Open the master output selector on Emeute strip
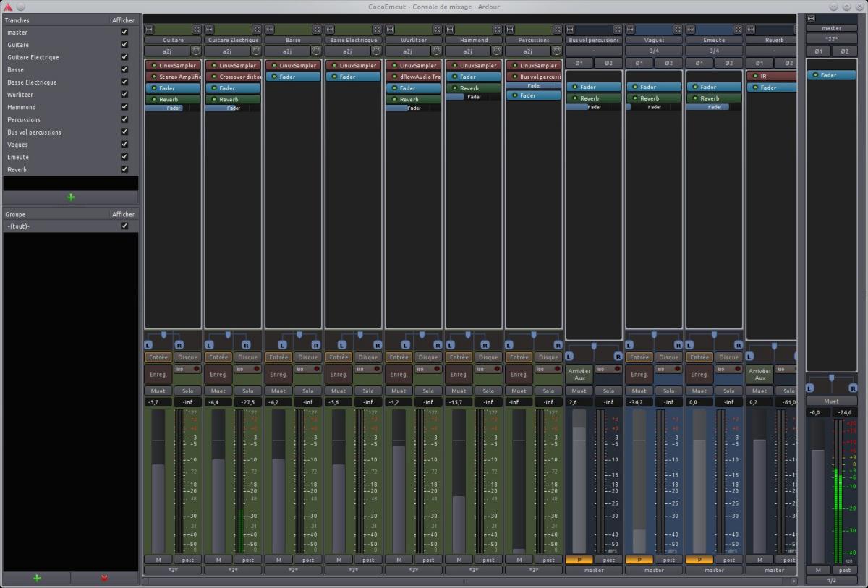The image size is (868, 588). tap(714, 570)
